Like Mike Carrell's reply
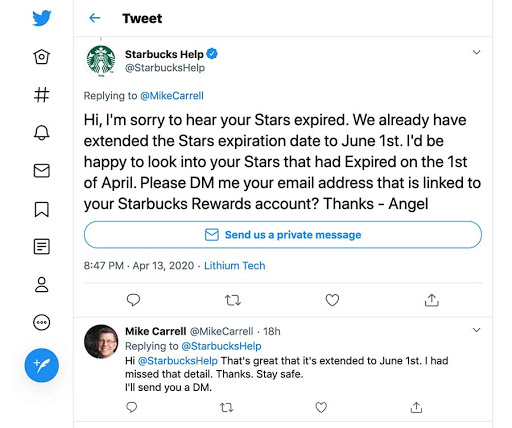This screenshot has width=512, height=428. click(x=321, y=407)
